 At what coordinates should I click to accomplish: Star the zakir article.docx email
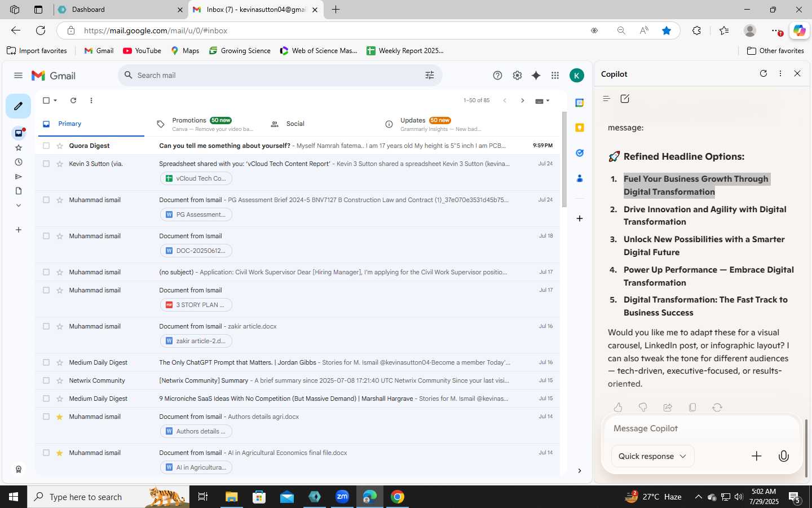pos(60,326)
